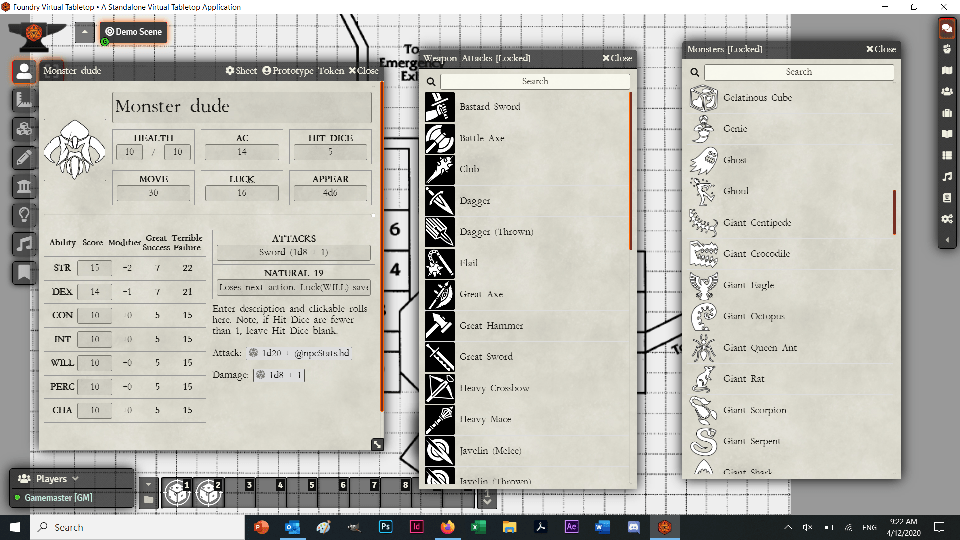Expand the Players list chevron
This screenshot has width=960, height=540.
coord(74,479)
